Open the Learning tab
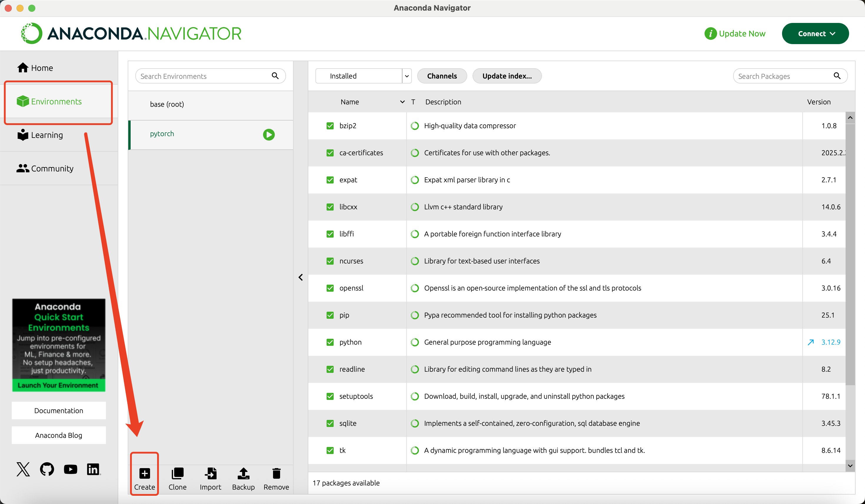The height and width of the screenshot is (504, 865). [40, 135]
